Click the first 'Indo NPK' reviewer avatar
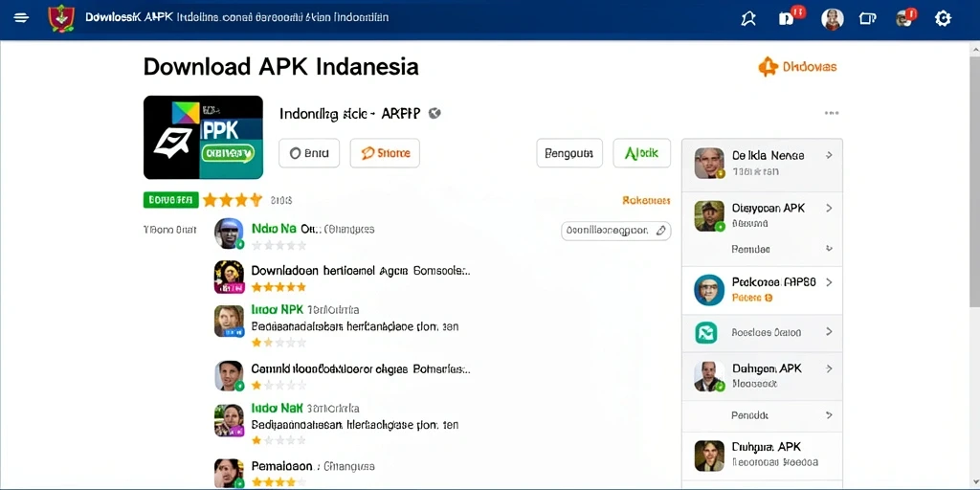The width and height of the screenshot is (980, 490). [229, 322]
